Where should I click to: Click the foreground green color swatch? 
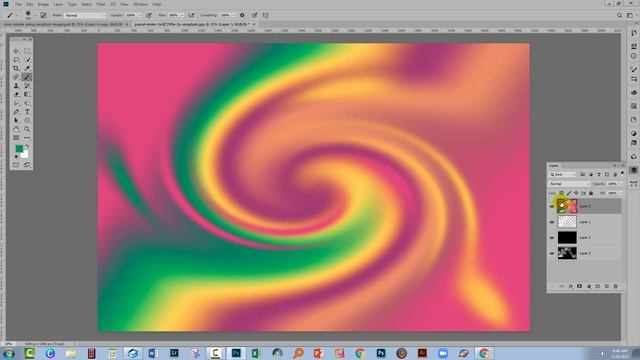19,149
